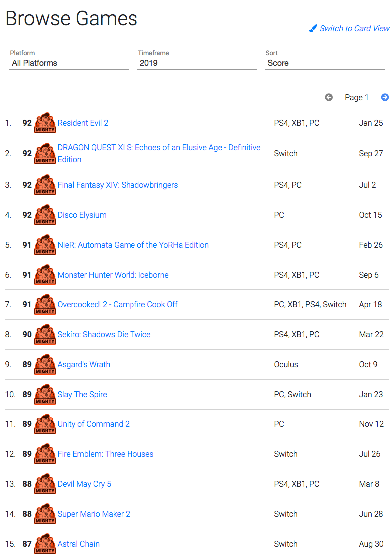Click the Mighty badge beside Slay The Spire
Image resolution: width=392 pixels, height=558 pixels.
45,394
